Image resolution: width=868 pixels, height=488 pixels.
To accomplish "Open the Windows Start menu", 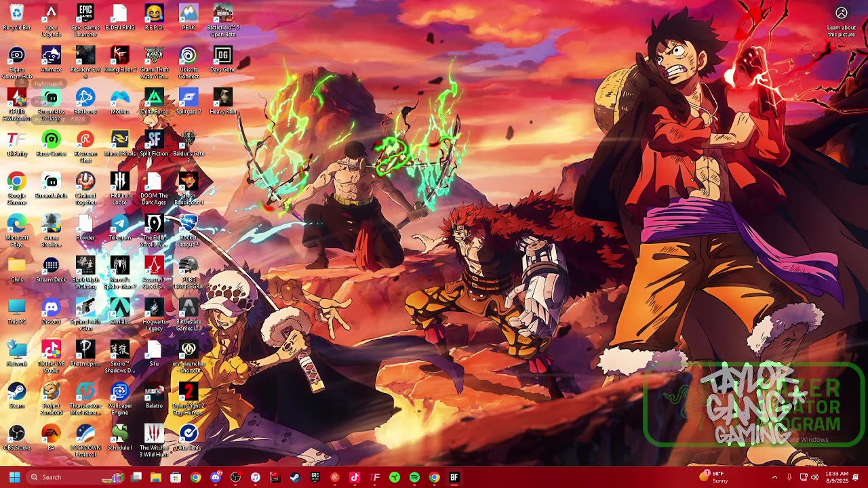I will point(15,477).
